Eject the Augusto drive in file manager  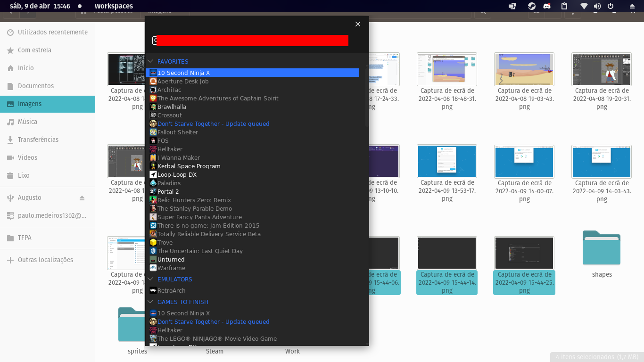click(x=82, y=197)
